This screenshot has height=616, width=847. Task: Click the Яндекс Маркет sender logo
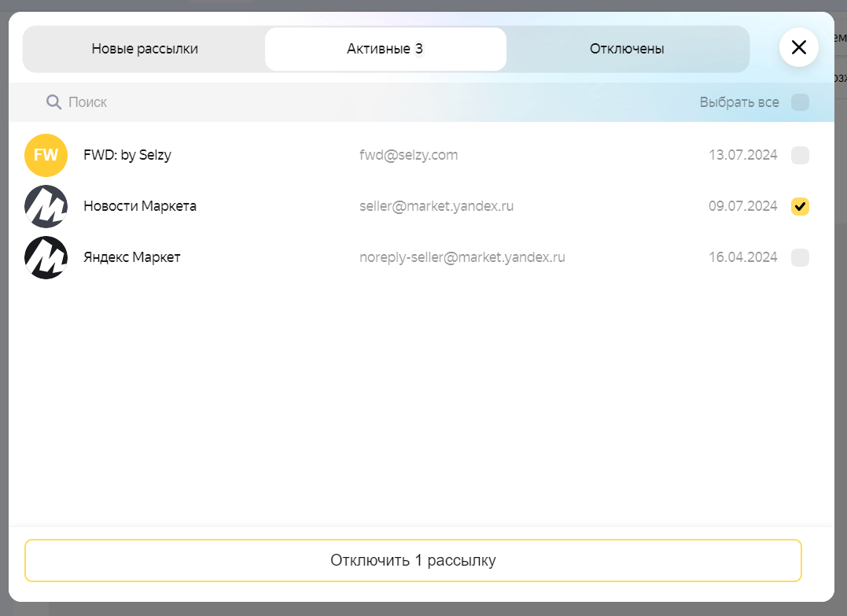[46, 258]
